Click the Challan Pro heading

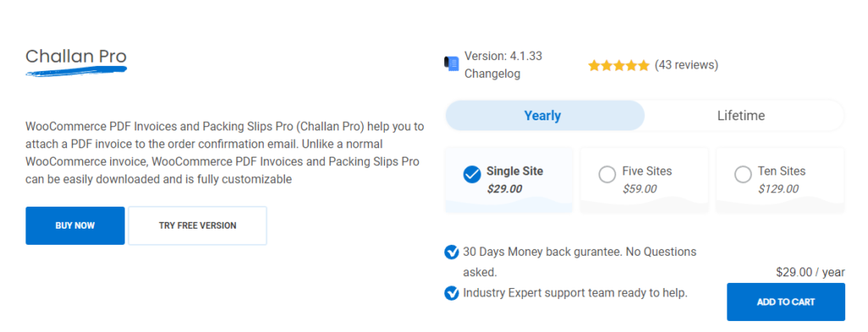point(76,57)
